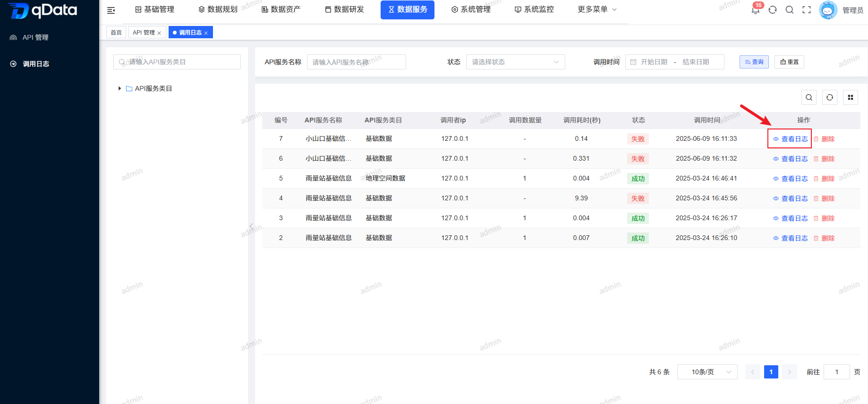
Task: Go to previous page arrow
Action: coord(753,372)
